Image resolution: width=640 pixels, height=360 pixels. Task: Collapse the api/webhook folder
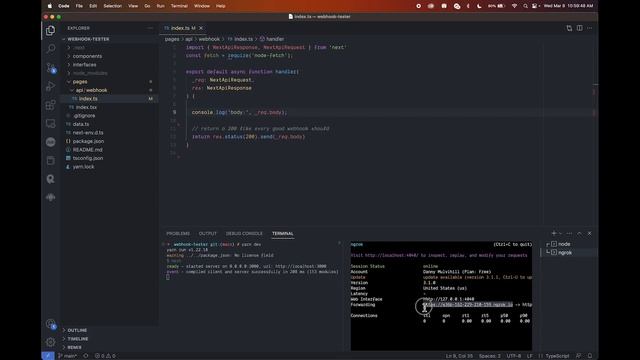(x=91, y=90)
